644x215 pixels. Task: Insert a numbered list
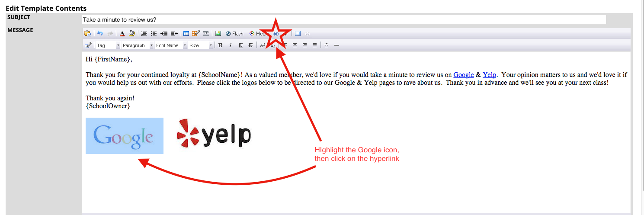tap(144, 33)
